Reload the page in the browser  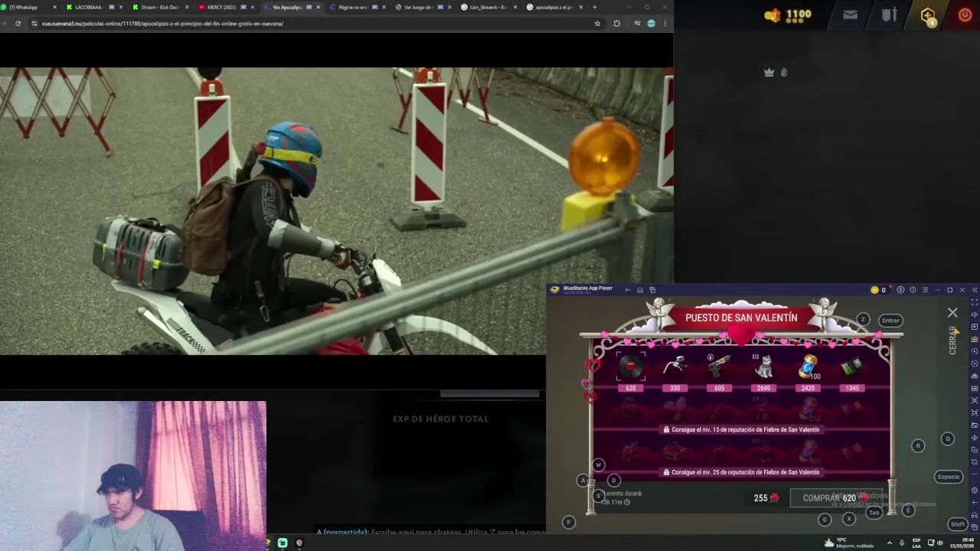[18, 24]
